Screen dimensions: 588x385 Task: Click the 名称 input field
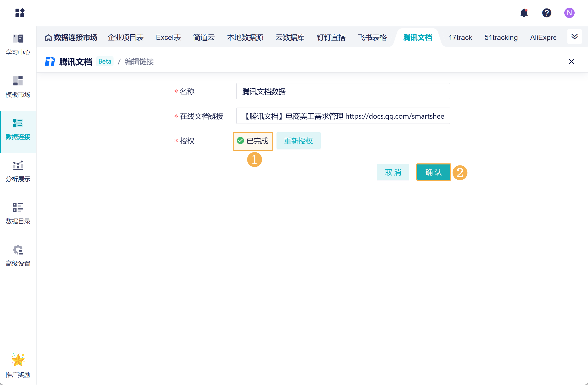click(343, 91)
